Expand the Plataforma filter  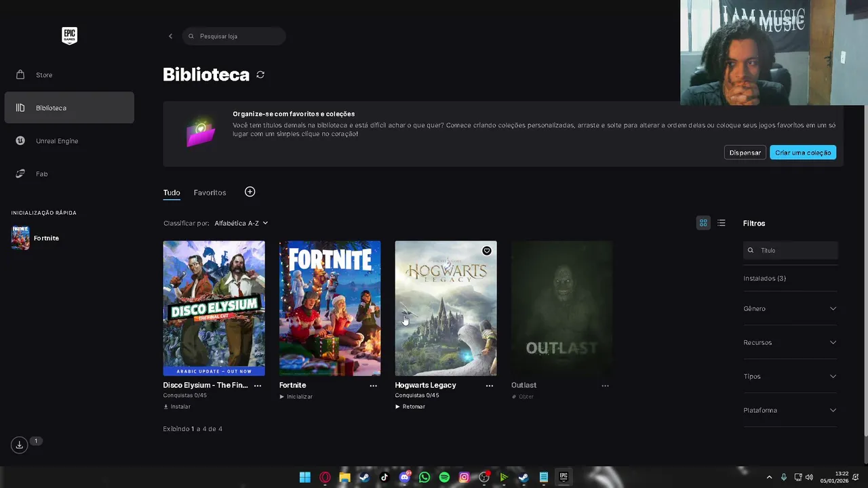(x=790, y=410)
